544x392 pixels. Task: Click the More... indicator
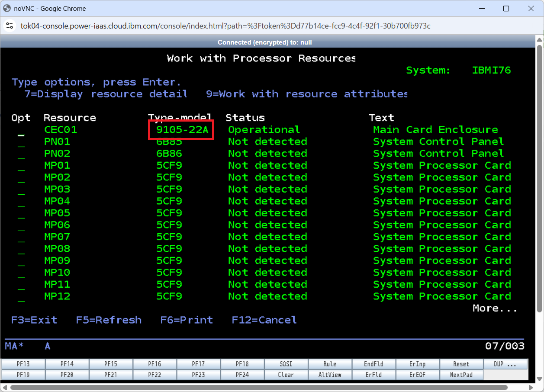point(495,308)
